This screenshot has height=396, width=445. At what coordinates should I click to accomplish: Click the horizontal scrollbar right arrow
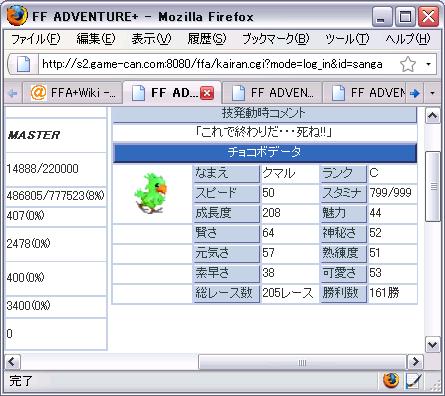(x=415, y=362)
